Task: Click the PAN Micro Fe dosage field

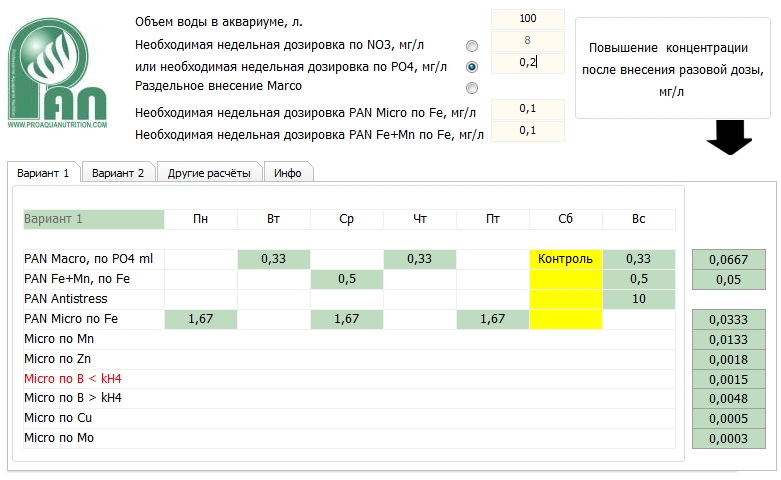Action: (x=527, y=109)
